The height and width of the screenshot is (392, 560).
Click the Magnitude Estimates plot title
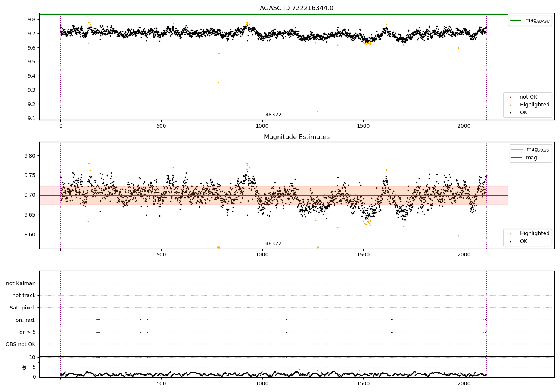coord(296,137)
